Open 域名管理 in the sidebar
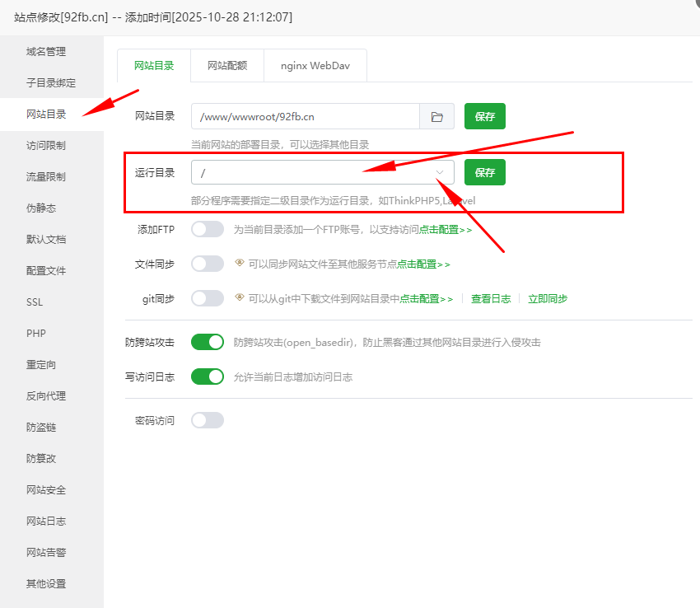Image resolution: width=700 pixels, height=608 pixels. point(46,52)
